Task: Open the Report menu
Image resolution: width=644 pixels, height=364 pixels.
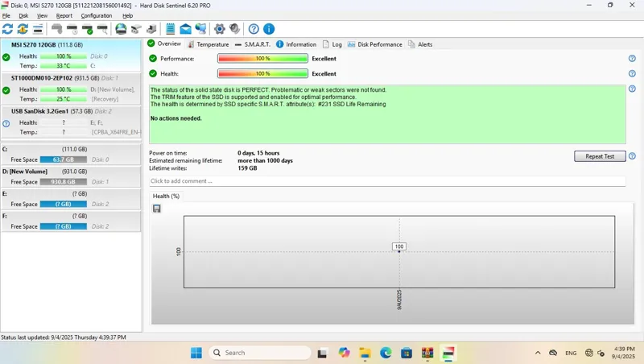Action: (x=64, y=15)
